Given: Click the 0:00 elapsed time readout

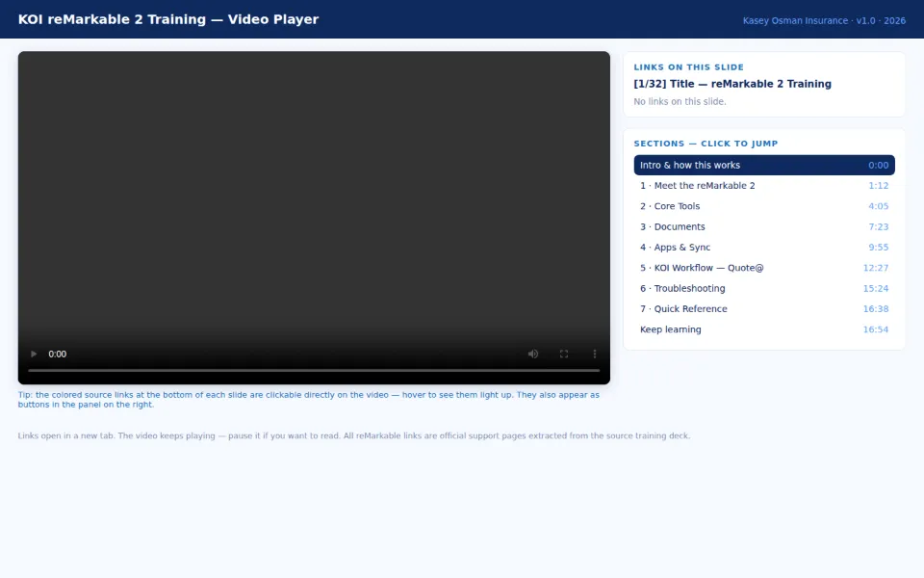Looking at the screenshot, I should tap(57, 354).
